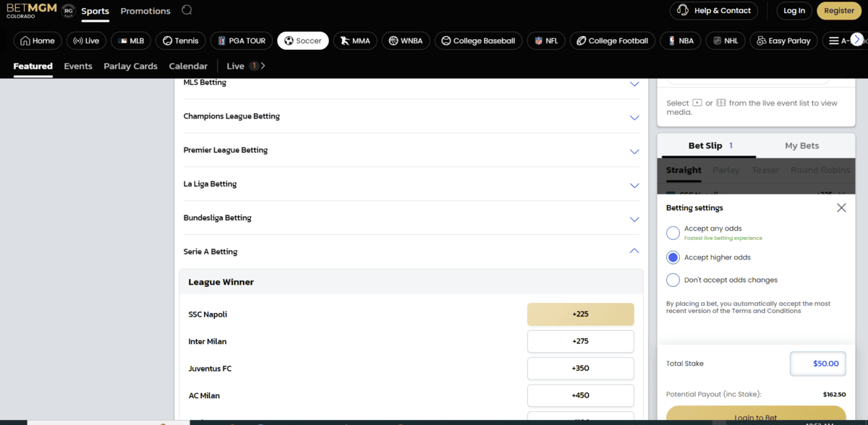Click the AC Milan team name
The width and height of the screenshot is (868, 425).
tap(205, 395)
